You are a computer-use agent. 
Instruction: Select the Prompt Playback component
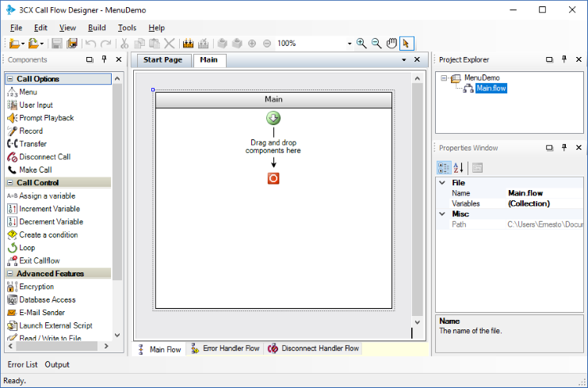pyautogui.click(x=40, y=118)
